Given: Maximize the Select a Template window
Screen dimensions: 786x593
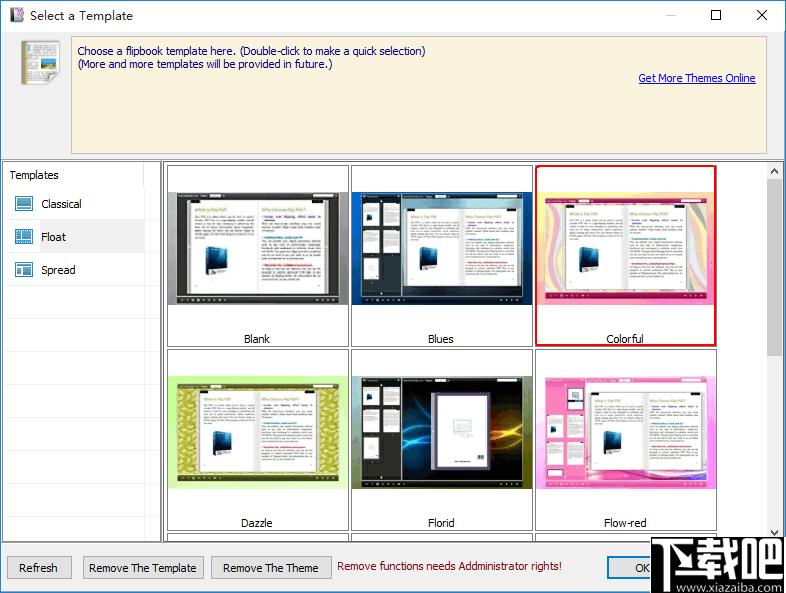Looking at the screenshot, I should click(716, 15).
